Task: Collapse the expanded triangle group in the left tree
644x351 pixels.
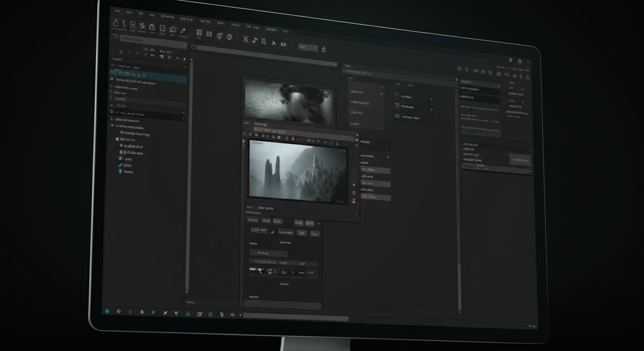Action: [x=112, y=126]
